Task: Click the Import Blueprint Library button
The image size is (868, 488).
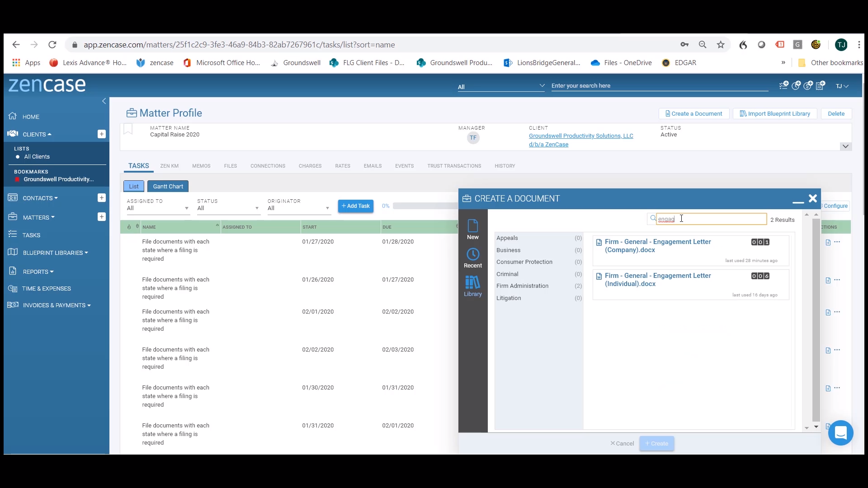Action: coord(774,113)
